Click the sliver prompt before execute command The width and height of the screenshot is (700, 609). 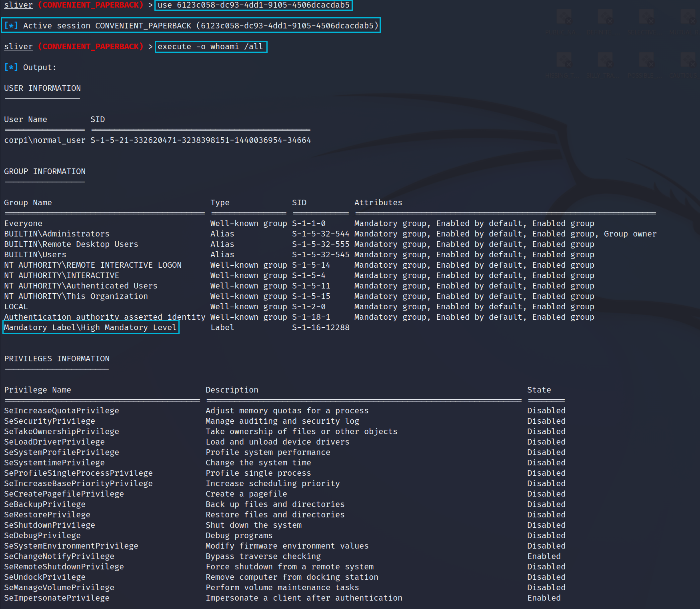(18, 47)
